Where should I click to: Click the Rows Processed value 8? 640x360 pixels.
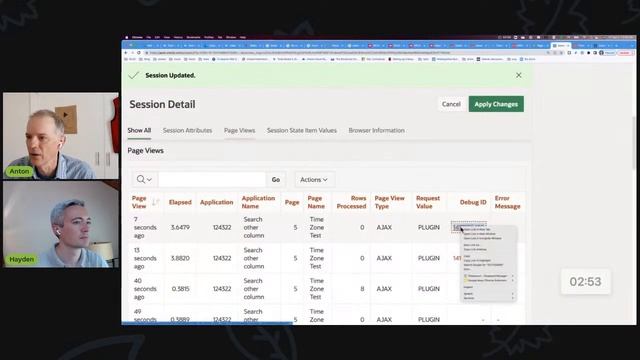(362, 289)
